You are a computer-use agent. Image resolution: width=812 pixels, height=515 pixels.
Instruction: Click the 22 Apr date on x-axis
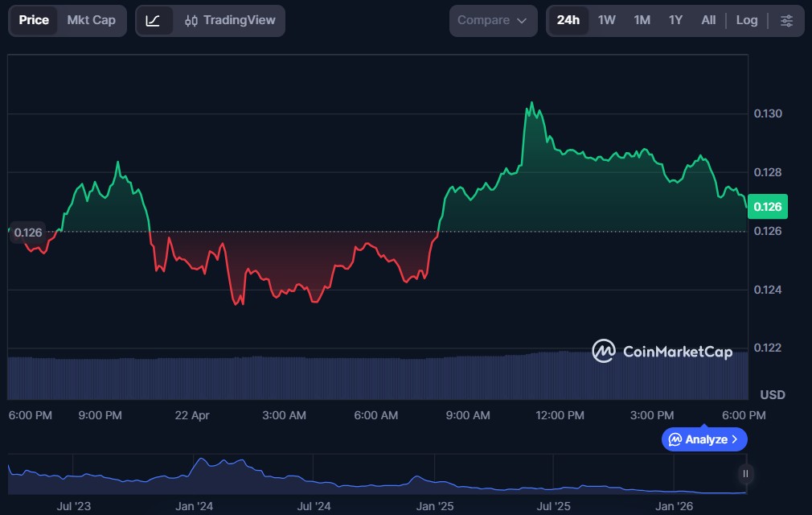[191, 415]
